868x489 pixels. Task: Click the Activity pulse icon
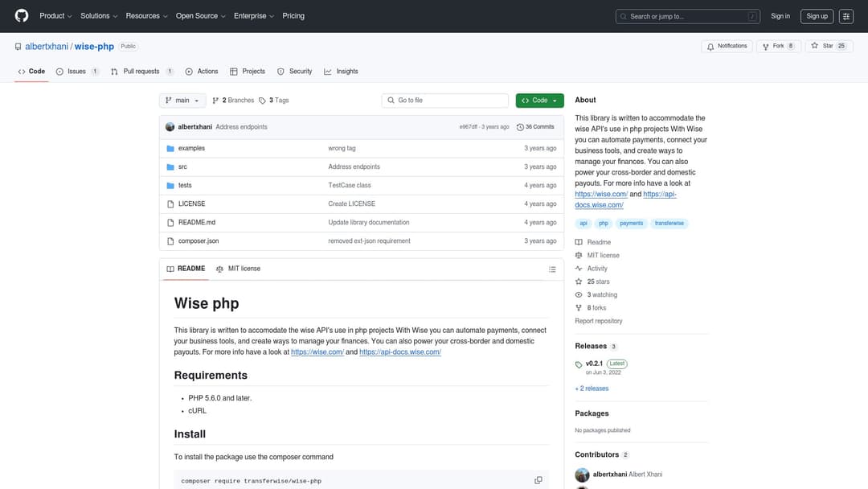(579, 269)
